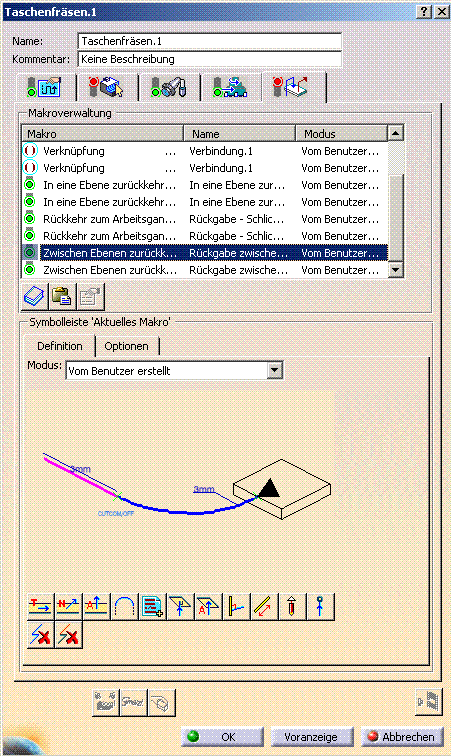This screenshot has width=451, height=756.
Task: Add a normal motion icon
Action: coord(68,606)
